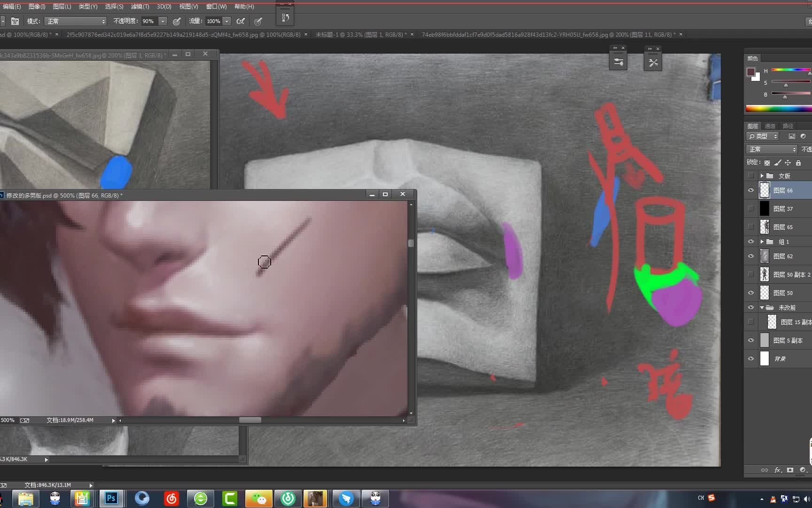Click the H hue slider in color panel

[x=791, y=70]
